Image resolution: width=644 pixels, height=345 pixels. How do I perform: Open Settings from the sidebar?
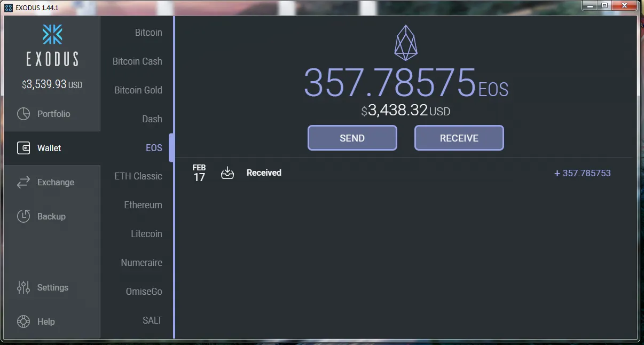52,287
